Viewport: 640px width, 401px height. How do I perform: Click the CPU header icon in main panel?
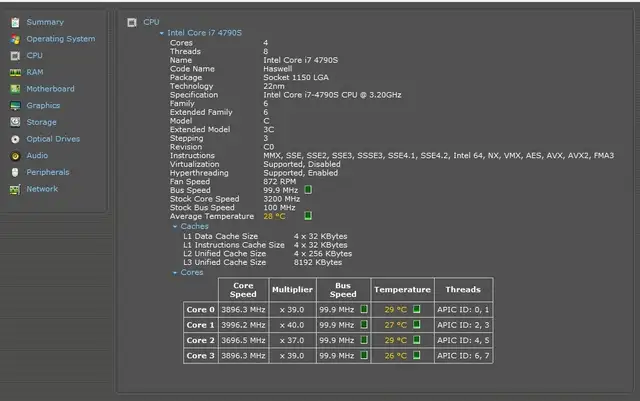[132, 22]
